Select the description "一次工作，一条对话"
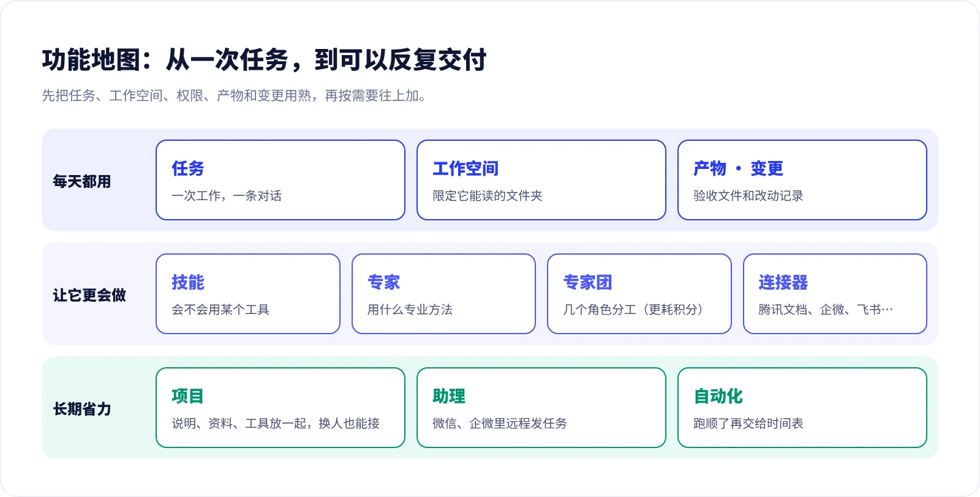The image size is (980, 497). 227,196
